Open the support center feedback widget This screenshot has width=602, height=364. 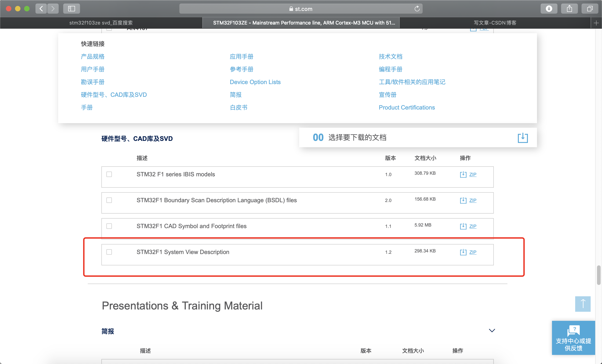(573, 338)
